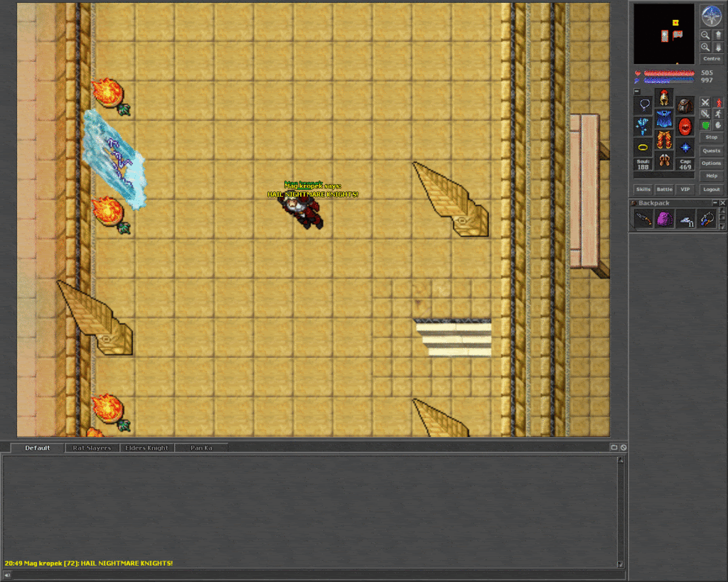The image size is (728, 582).
Task: Click the Cap 469 value
Action: tap(685, 164)
